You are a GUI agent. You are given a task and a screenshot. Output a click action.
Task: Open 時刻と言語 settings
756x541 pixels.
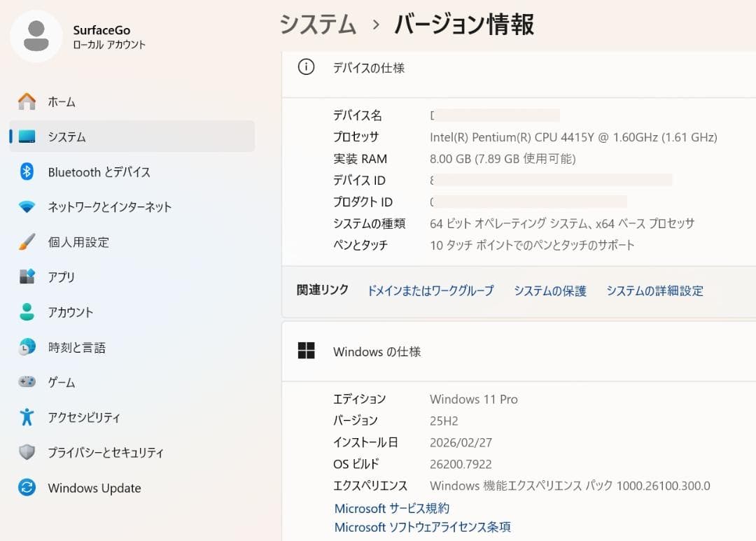[132, 348]
